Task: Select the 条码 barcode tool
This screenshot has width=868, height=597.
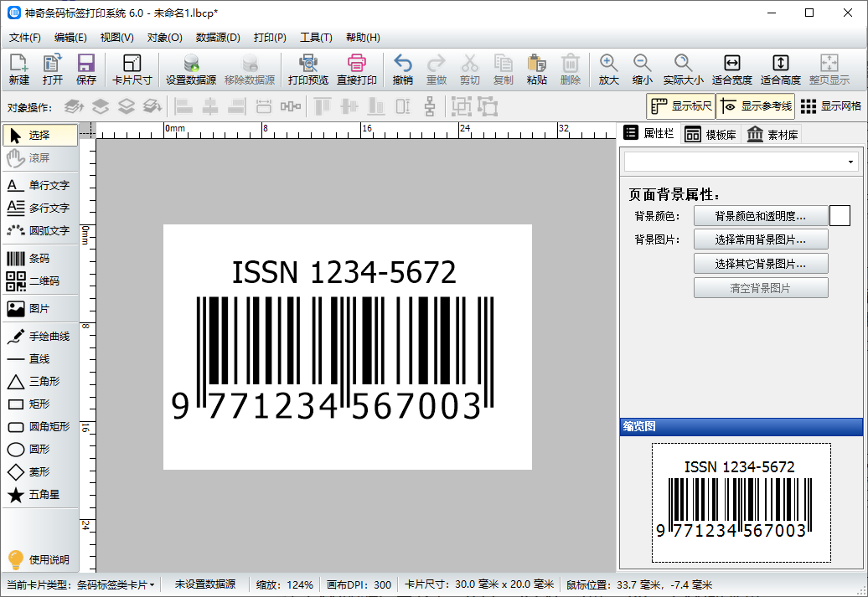Action: [40, 259]
